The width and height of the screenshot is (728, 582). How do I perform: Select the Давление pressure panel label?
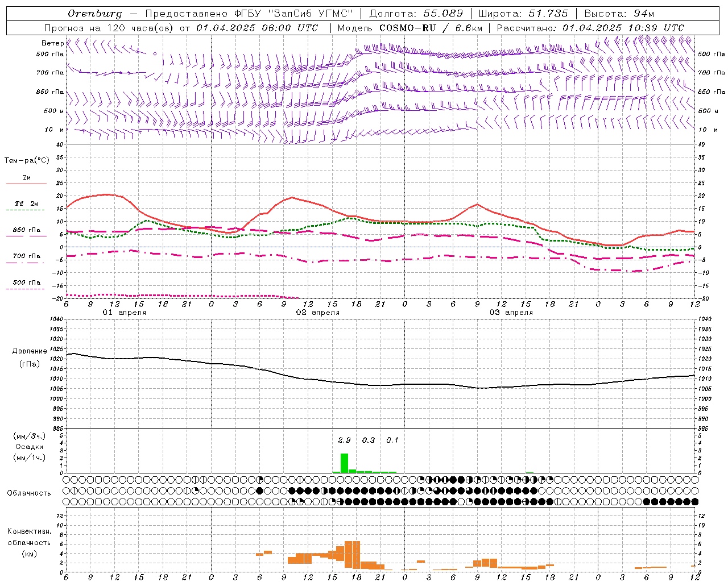coord(30,351)
